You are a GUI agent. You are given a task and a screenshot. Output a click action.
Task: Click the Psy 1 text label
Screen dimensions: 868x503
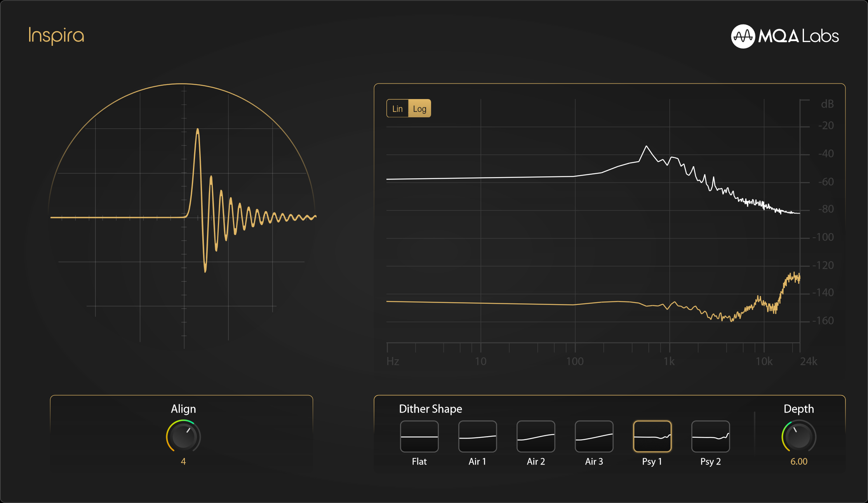652,461
